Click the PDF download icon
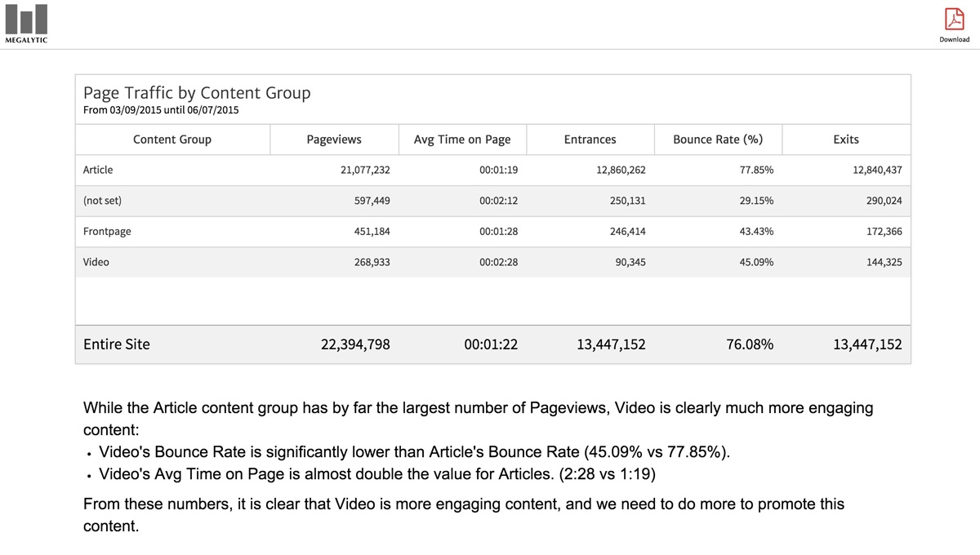The image size is (980, 555). click(954, 19)
